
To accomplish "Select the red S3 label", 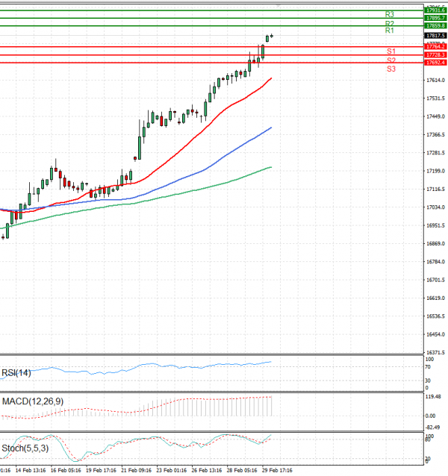I will click(391, 69).
